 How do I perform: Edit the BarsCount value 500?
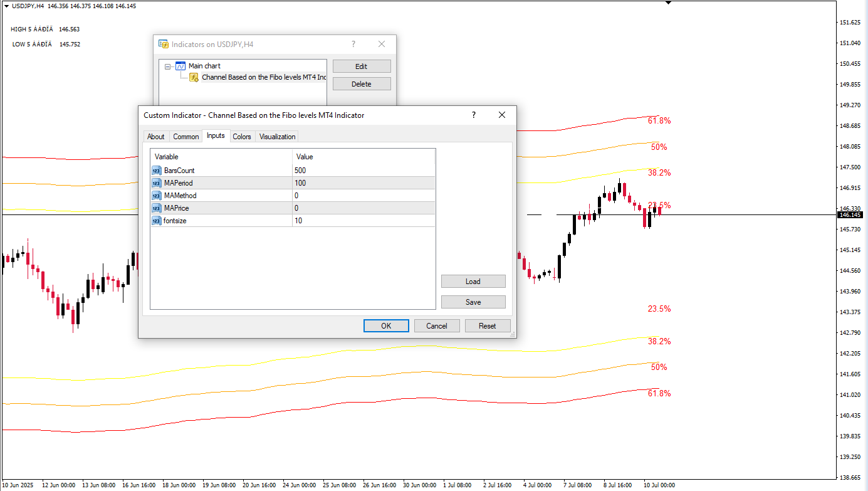coord(363,171)
